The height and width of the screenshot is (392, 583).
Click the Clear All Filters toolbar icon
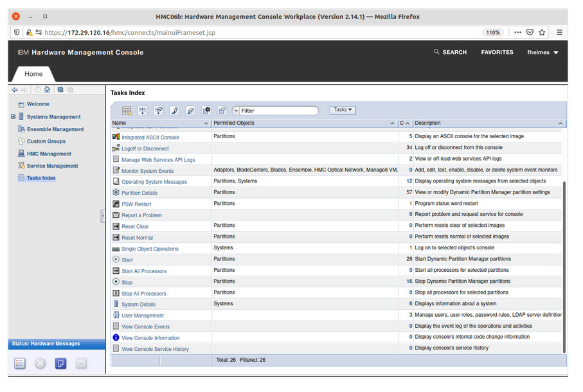click(190, 111)
